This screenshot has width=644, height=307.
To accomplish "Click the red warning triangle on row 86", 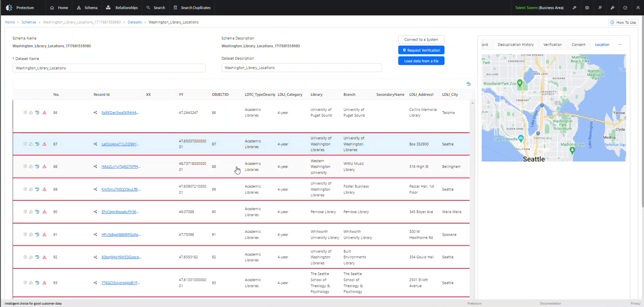I will pos(44,112).
